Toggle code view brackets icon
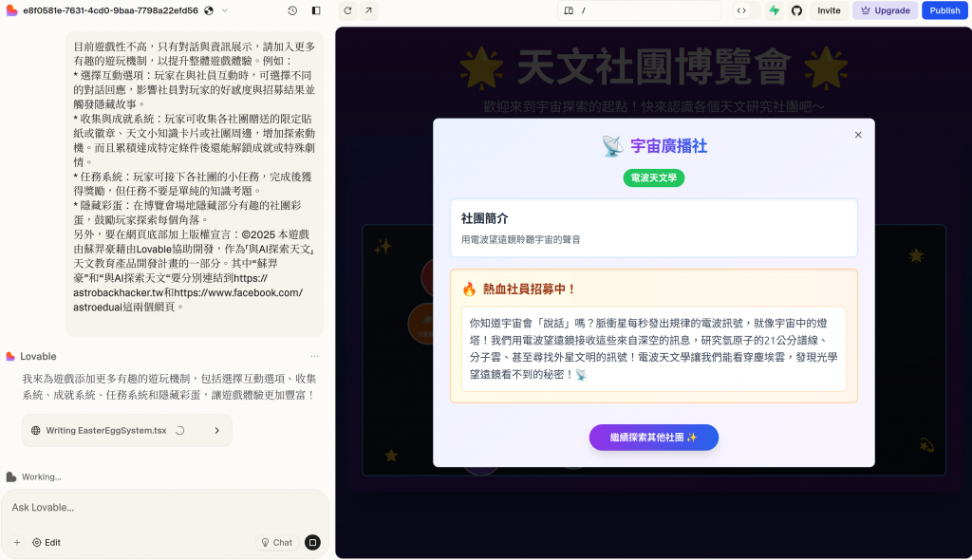Viewport: 972px width, 560px height. 741,10
